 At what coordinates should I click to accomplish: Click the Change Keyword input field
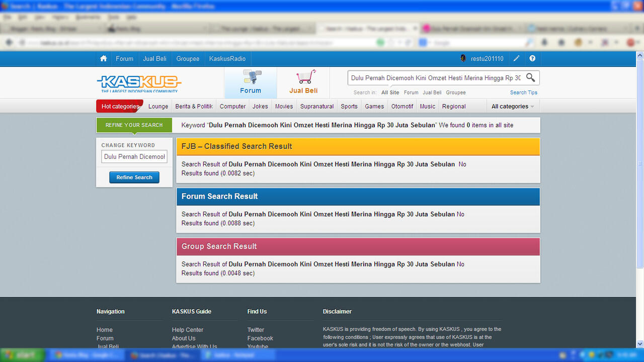(x=134, y=157)
